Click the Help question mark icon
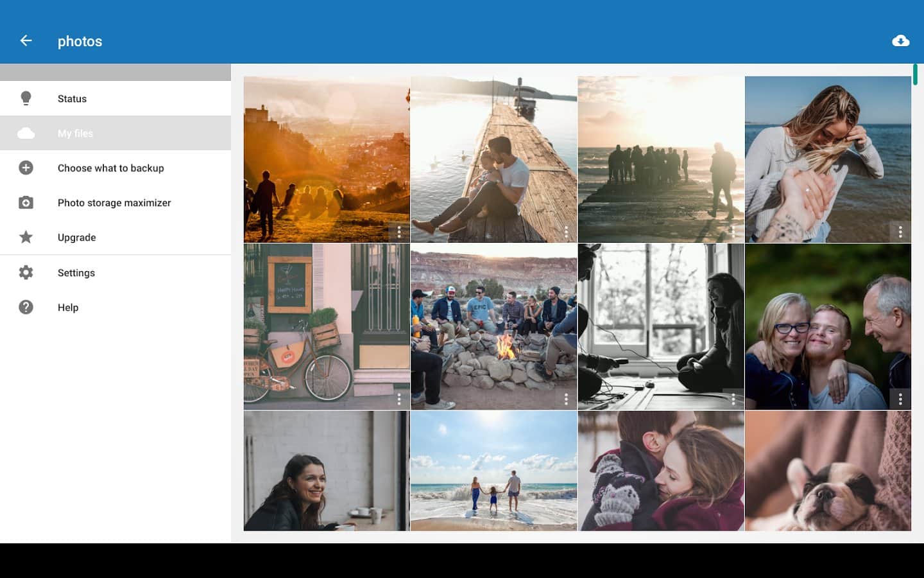 click(x=26, y=307)
